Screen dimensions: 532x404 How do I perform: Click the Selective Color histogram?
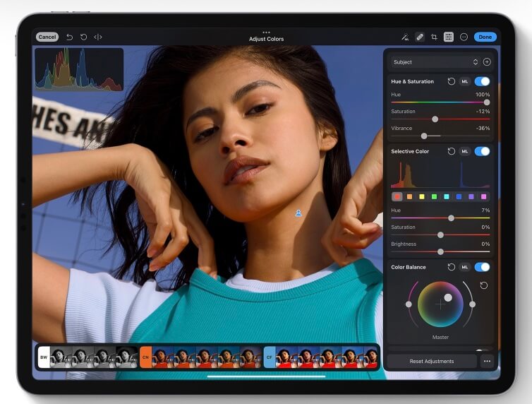(440, 174)
